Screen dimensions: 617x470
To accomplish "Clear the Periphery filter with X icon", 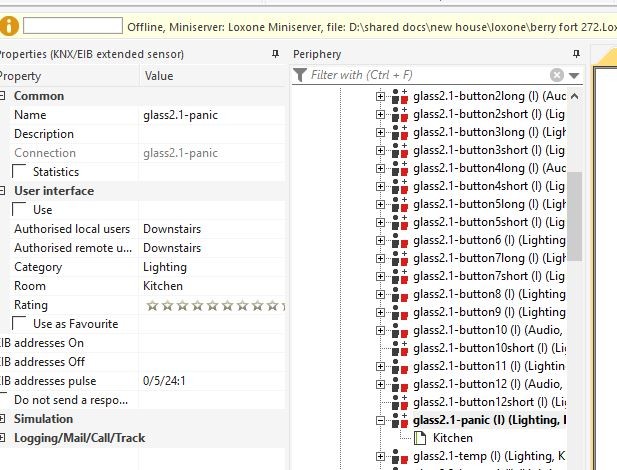I will point(557,75).
